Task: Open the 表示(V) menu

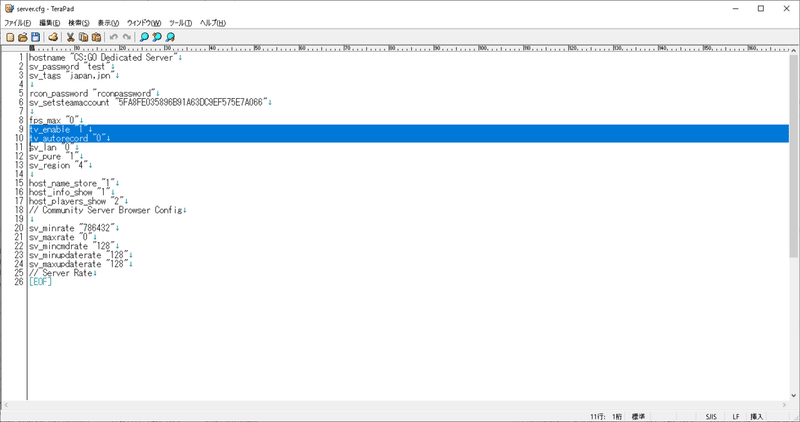Action: coord(108,23)
